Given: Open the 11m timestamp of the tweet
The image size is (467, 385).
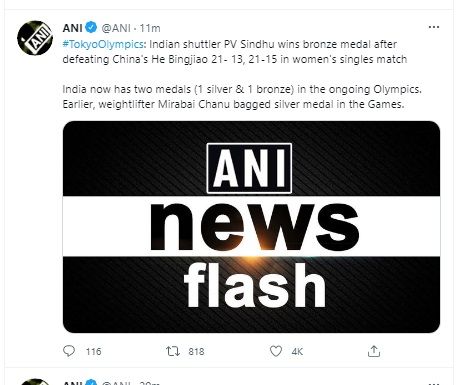Looking at the screenshot, I should coord(150,28).
